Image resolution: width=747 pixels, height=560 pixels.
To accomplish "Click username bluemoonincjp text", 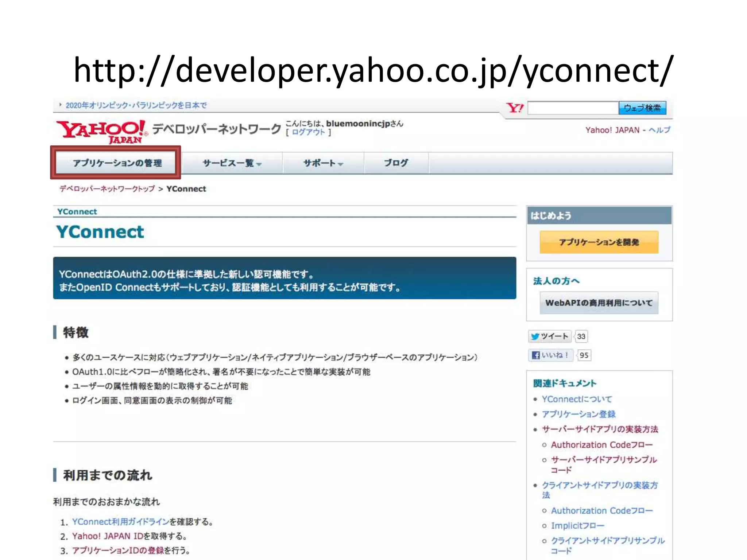I will (358, 124).
